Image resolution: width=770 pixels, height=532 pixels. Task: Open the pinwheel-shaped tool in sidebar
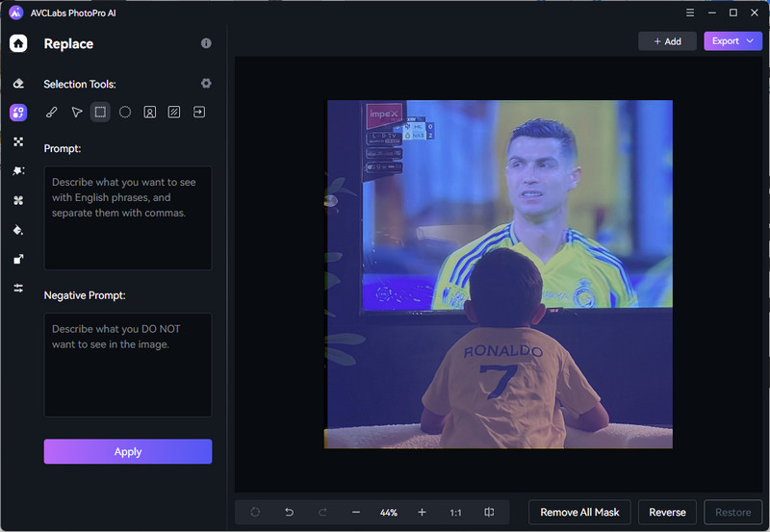click(x=18, y=200)
